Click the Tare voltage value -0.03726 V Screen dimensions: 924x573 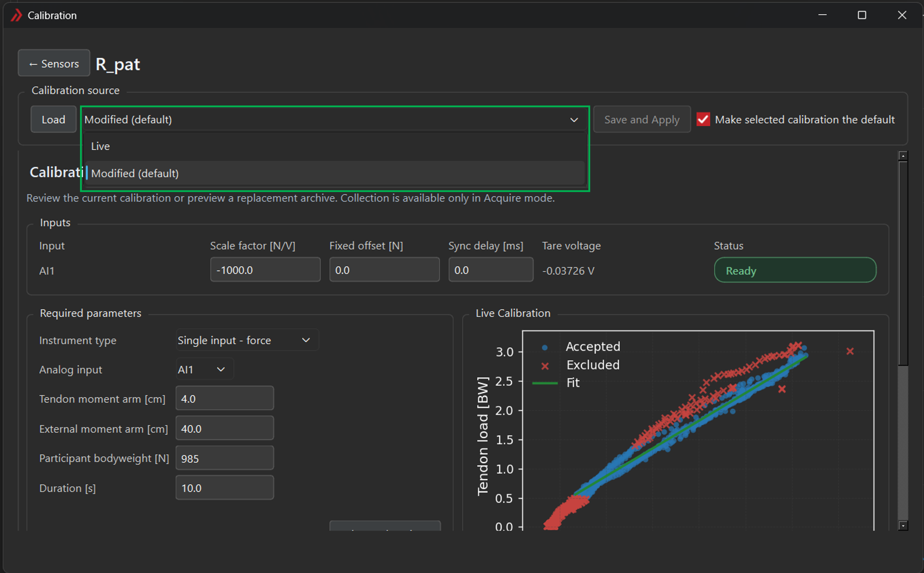coord(568,271)
